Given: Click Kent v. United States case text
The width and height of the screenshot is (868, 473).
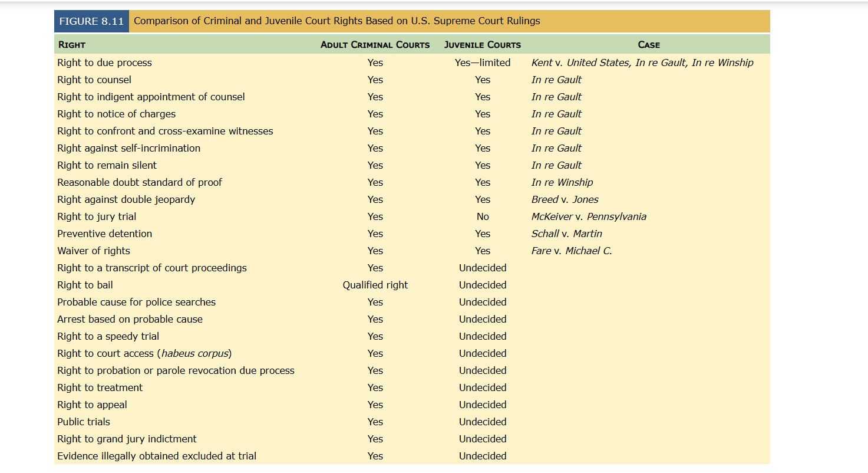Looking at the screenshot, I should (x=580, y=63).
